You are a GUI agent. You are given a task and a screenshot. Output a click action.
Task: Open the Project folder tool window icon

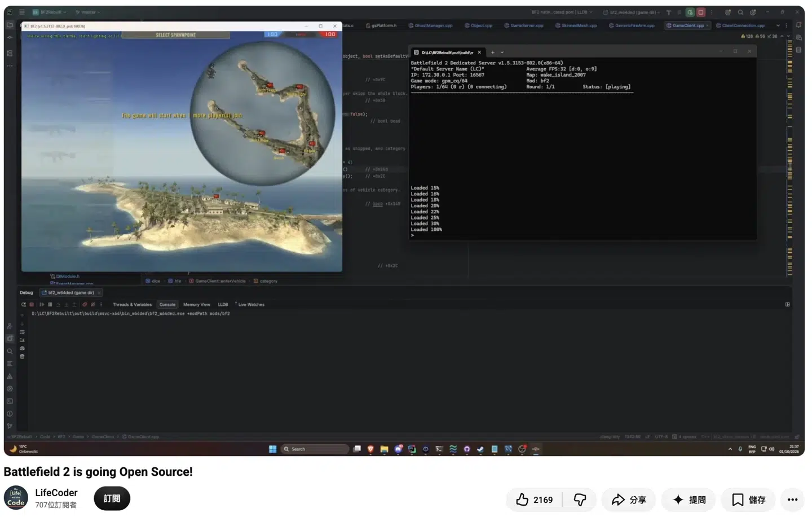point(10,25)
